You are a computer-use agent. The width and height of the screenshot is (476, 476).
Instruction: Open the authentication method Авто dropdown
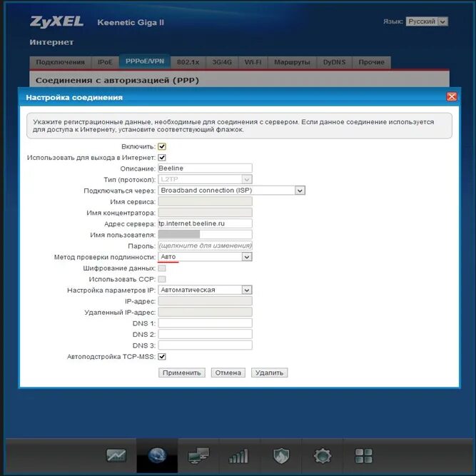click(205, 257)
